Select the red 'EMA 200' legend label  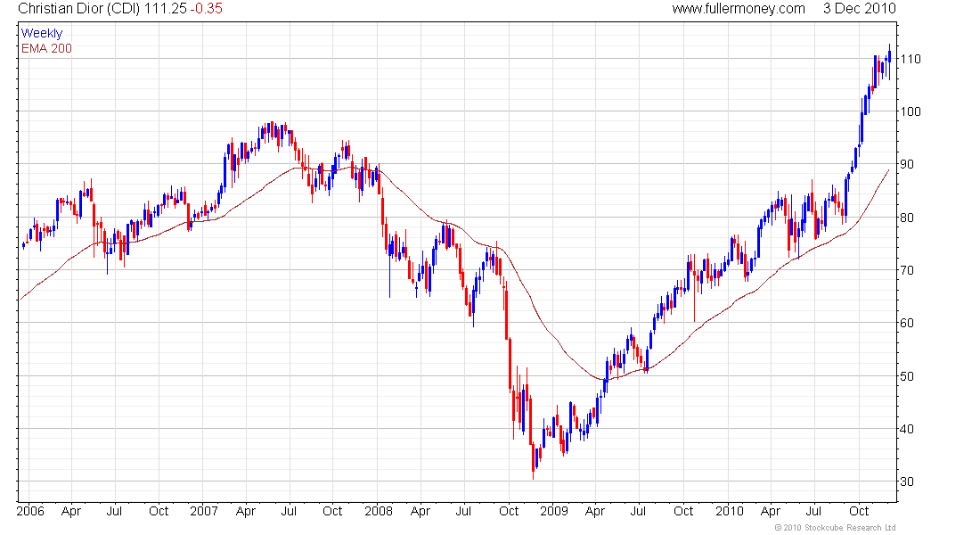point(46,48)
